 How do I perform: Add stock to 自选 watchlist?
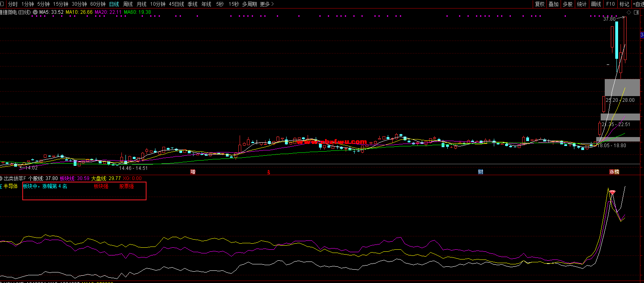coord(638,4)
